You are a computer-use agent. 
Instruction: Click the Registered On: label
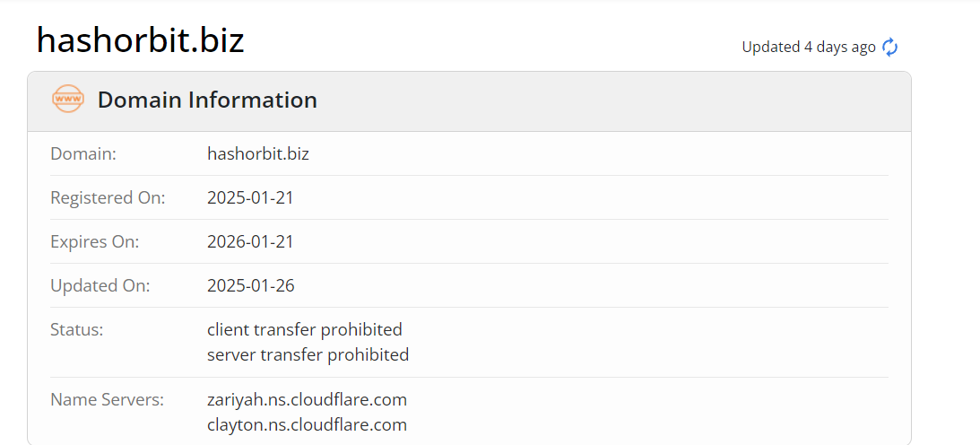[108, 197]
